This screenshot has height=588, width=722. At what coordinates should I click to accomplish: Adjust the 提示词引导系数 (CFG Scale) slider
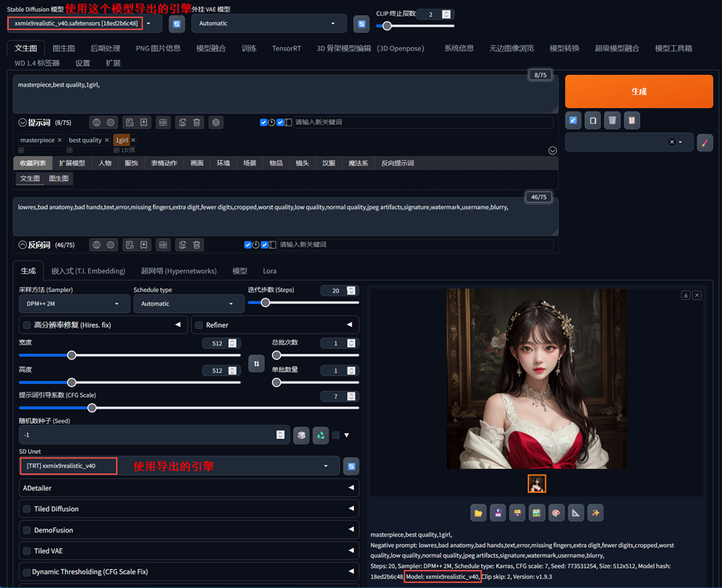click(188, 408)
